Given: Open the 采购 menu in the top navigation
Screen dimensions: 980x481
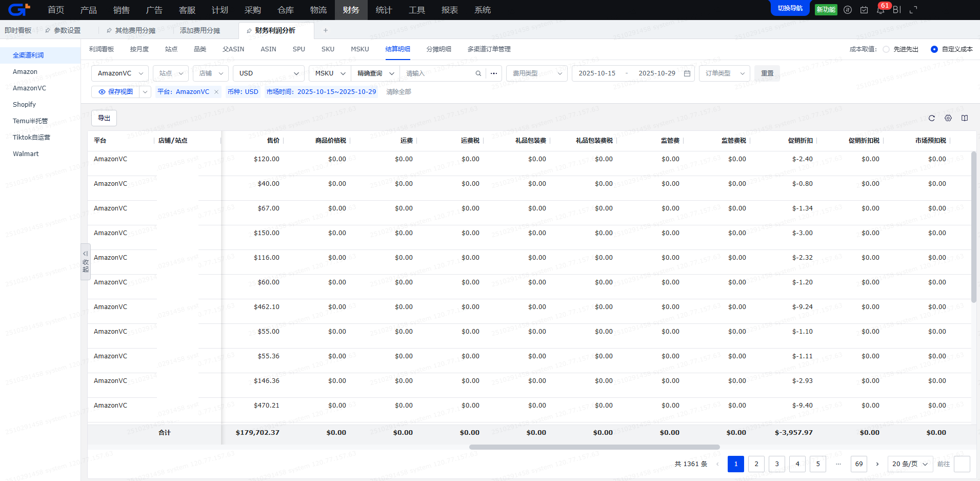Looking at the screenshot, I should tap(253, 10).
